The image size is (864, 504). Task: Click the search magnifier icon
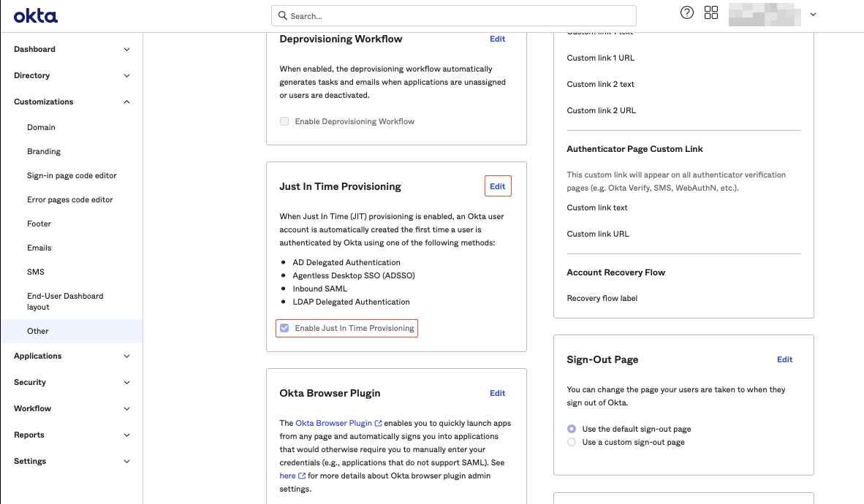point(282,15)
